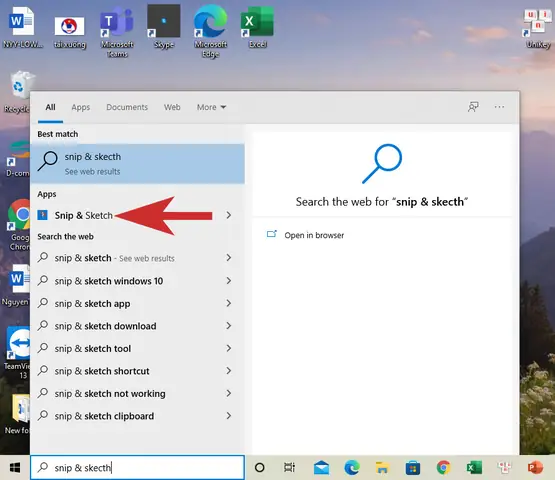Open search options three-dot menu

[499, 107]
